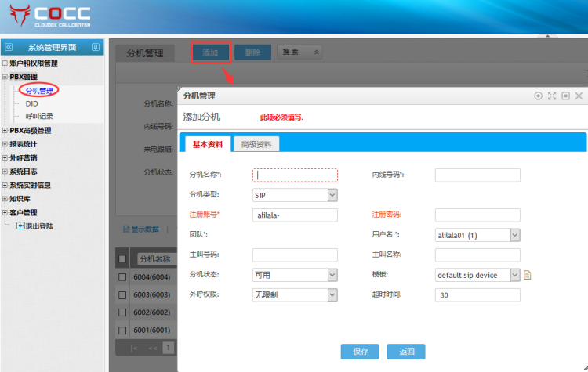
Task: Tick the checkbox for extension 6003
Action: [x=122, y=294]
